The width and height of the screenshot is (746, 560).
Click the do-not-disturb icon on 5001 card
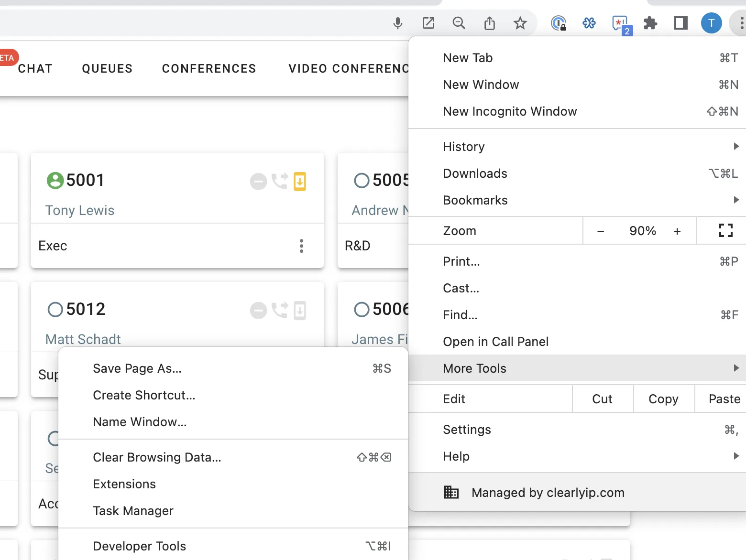[259, 182]
